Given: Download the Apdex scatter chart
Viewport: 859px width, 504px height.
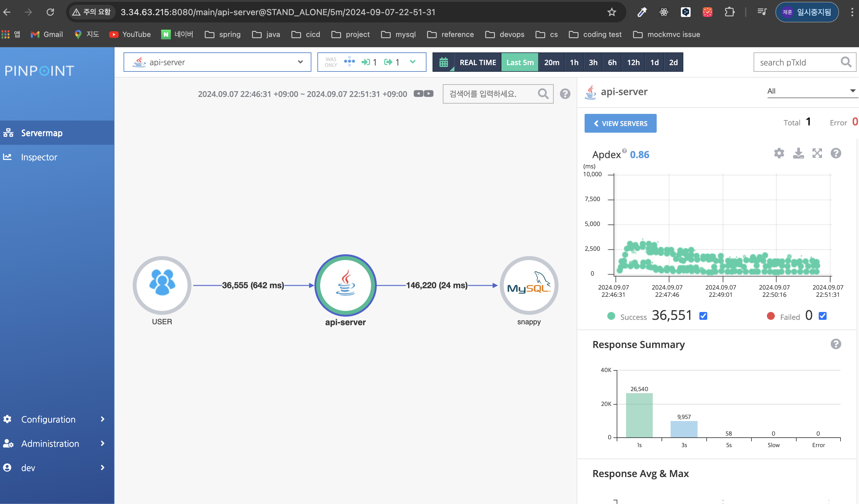Looking at the screenshot, I should point(798,153).
